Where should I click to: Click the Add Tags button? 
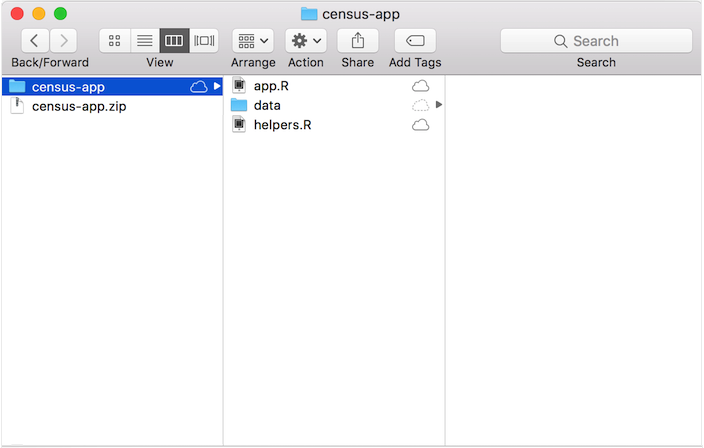(x=415, y=41)
